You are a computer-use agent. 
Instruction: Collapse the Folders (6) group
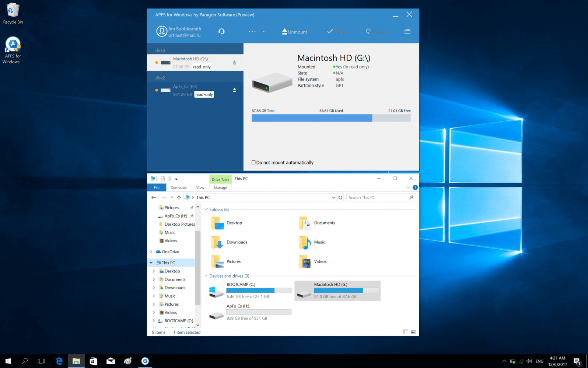pos(206,209)
